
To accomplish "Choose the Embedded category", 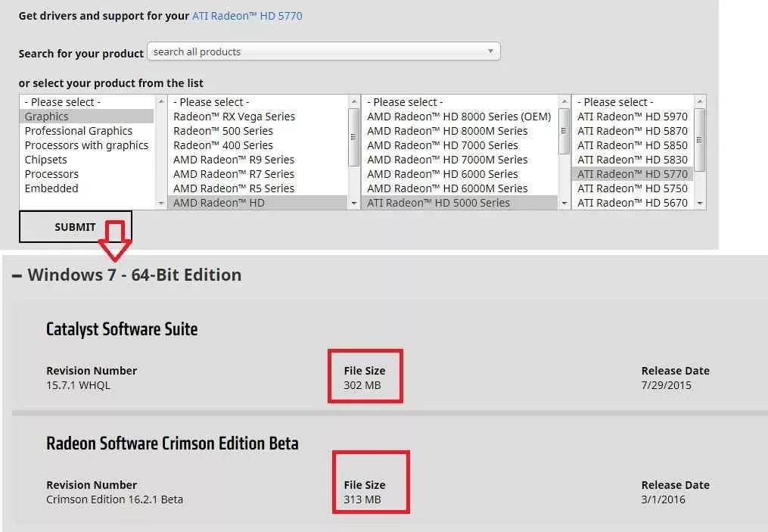I will [x=86, y=188].
